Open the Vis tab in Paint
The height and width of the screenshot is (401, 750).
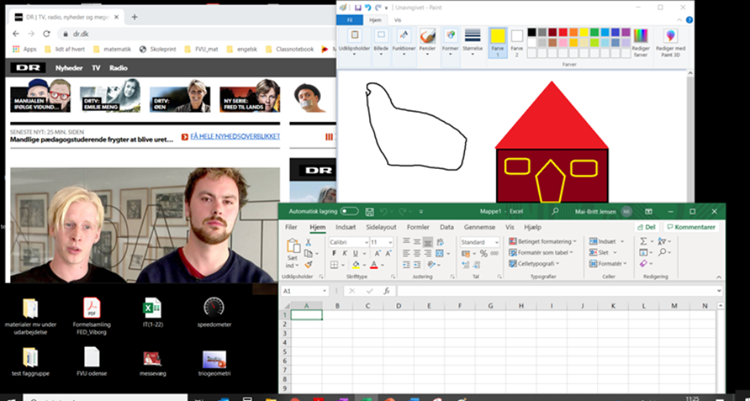click(x=397, y=19)
